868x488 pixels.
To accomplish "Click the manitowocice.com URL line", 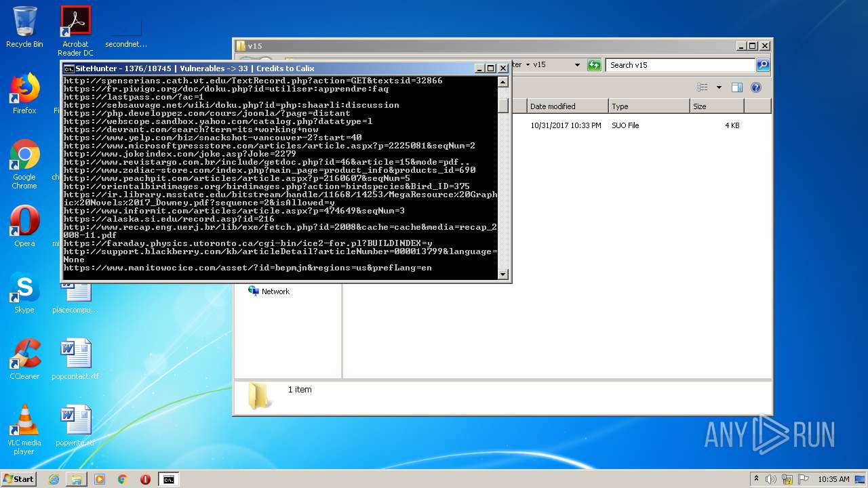I will [248, 268].
